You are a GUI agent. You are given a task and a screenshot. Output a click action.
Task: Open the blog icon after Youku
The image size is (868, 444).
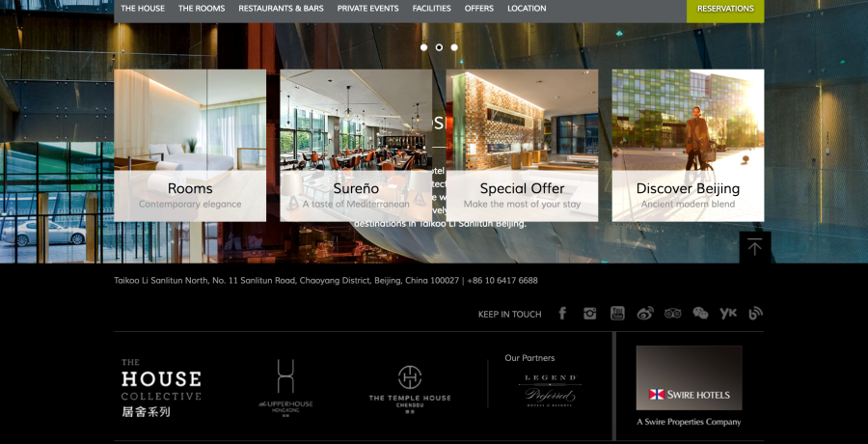755,313
